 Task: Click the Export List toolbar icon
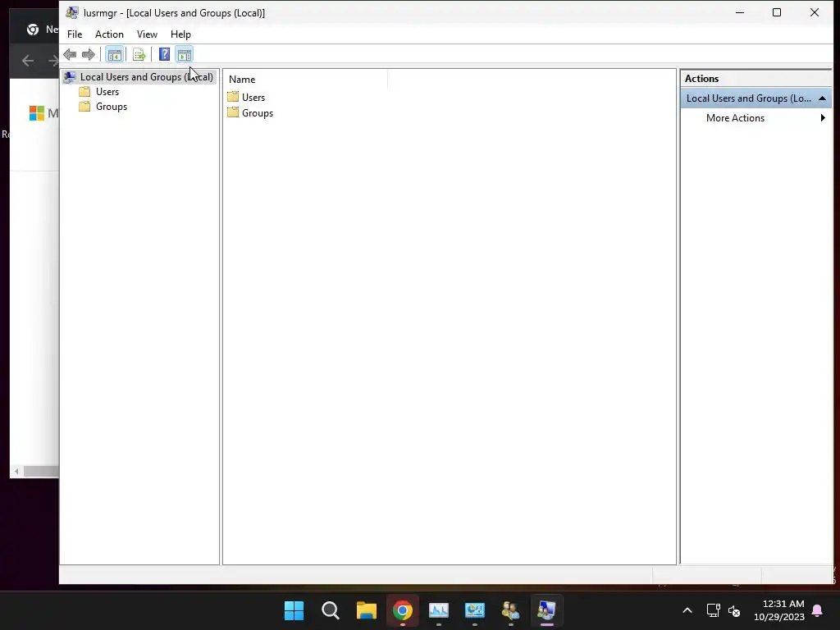point(139,54)
